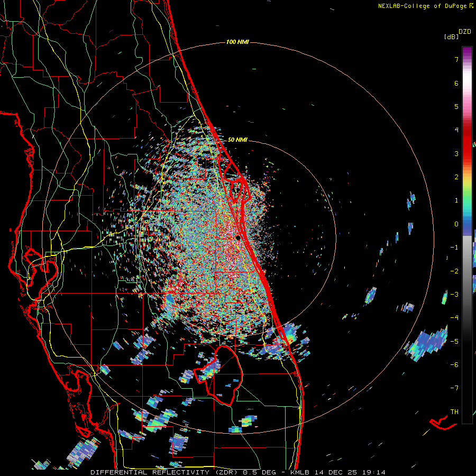This screenshot has height=476, width=476.
Task: Click the positive 1 dB scale tick label
Action: coord(456,200)
